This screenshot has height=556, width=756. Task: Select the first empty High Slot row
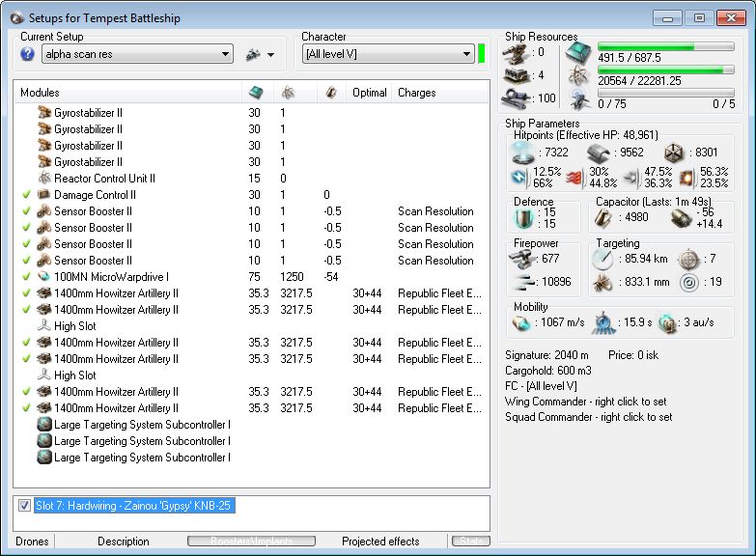(x=74, y=326)
